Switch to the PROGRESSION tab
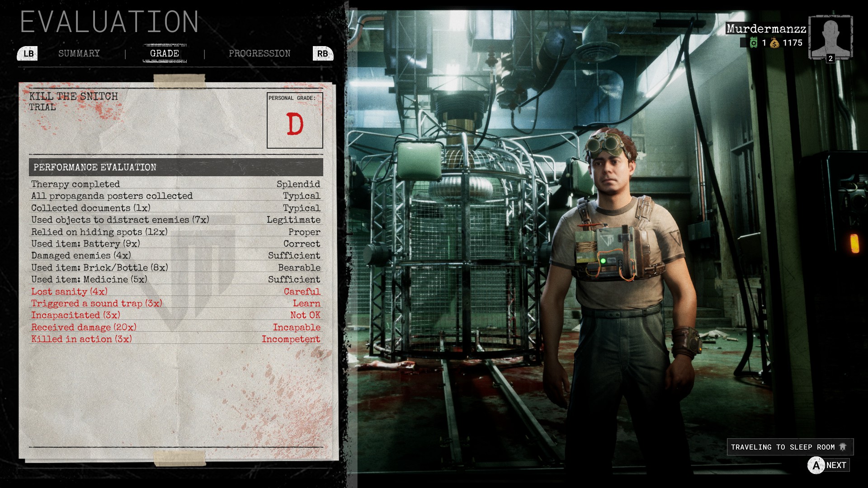This screenshot has width=868, height=488. (x=259, y=54)
